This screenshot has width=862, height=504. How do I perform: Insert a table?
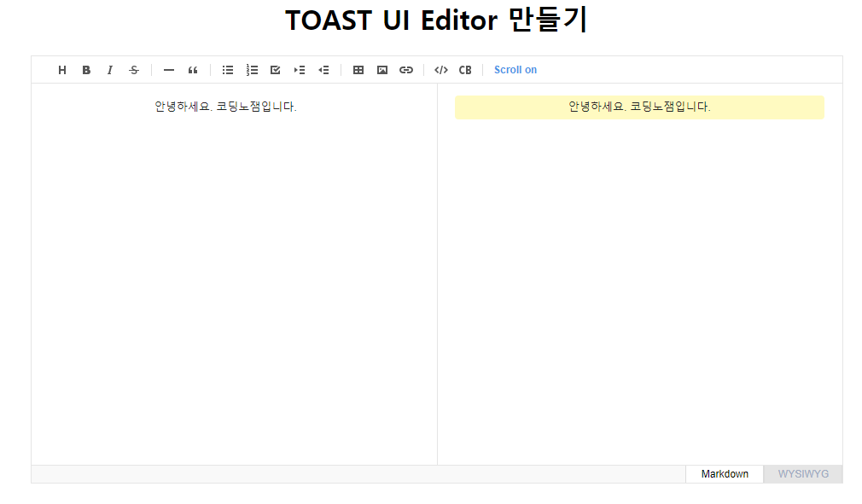point(358,70)
